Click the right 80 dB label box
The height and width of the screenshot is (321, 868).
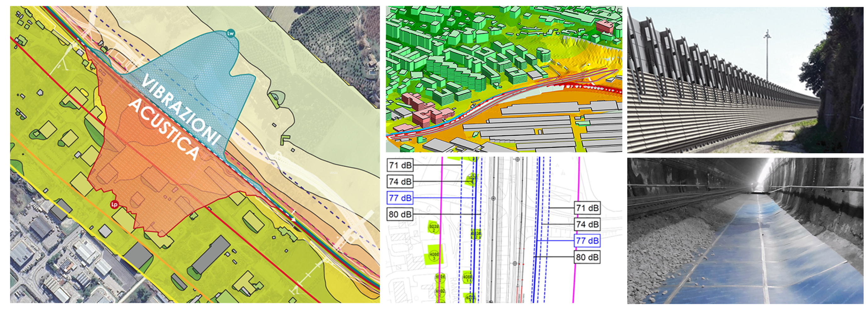tap(587, 257)
